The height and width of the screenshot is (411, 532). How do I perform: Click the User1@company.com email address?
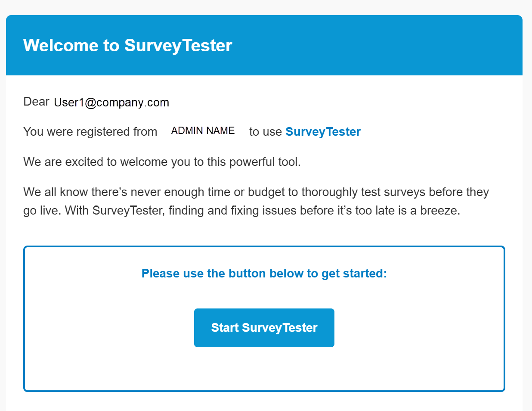(111, 103)
